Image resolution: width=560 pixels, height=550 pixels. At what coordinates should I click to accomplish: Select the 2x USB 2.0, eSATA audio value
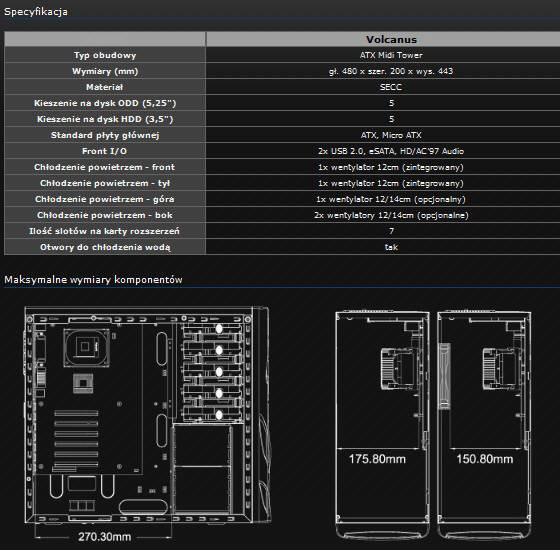tap(391, 151)
